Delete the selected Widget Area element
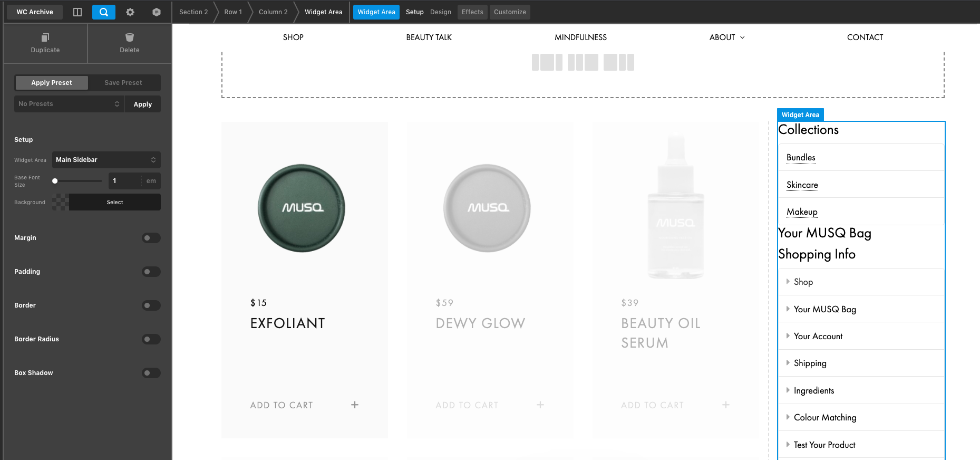The height and width of the screenshot is (460, 980). [x=130, y=43]
